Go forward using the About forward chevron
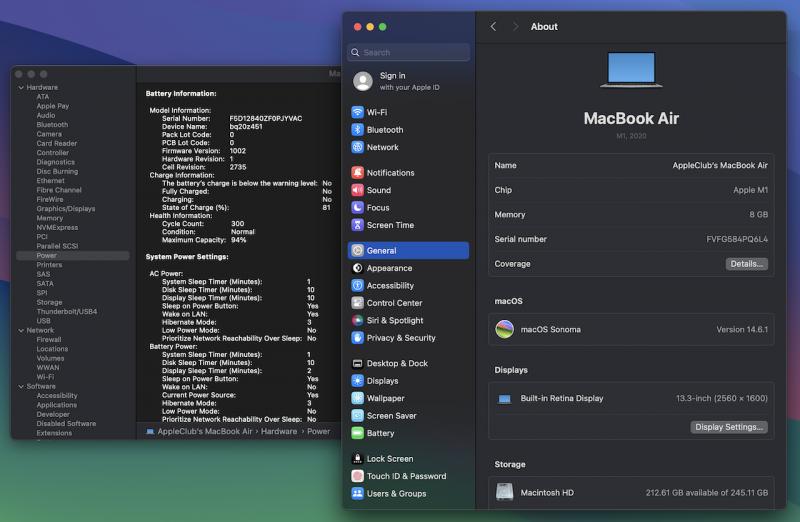Viewport: 800px width, 522px height. point(515,27)
